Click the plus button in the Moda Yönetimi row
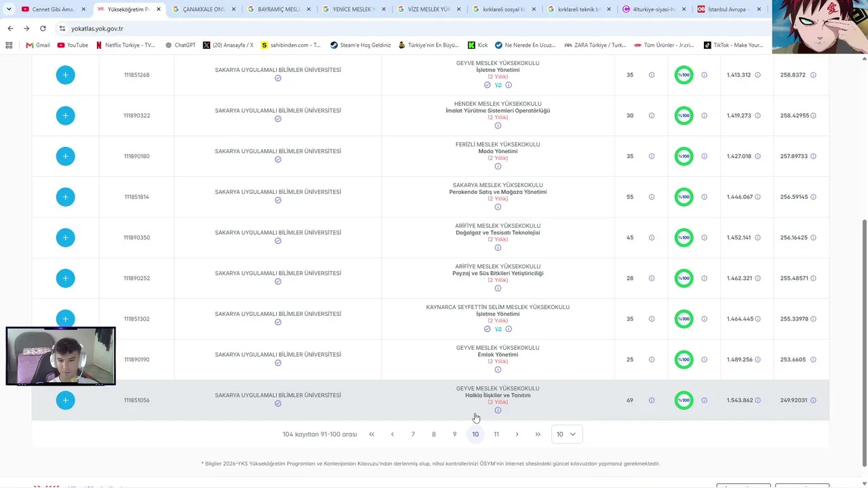This screenshot has width=868, height=488. [65, 156]
